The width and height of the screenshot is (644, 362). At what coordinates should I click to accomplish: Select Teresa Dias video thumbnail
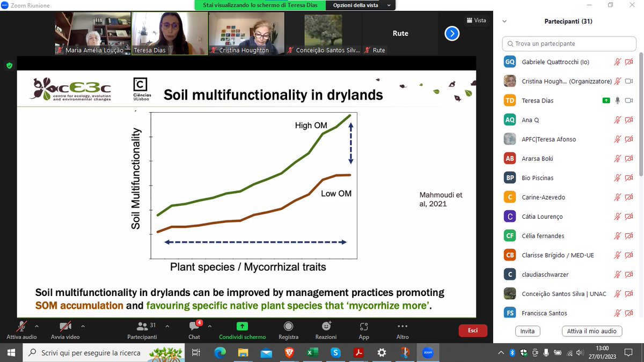(170, 33)
